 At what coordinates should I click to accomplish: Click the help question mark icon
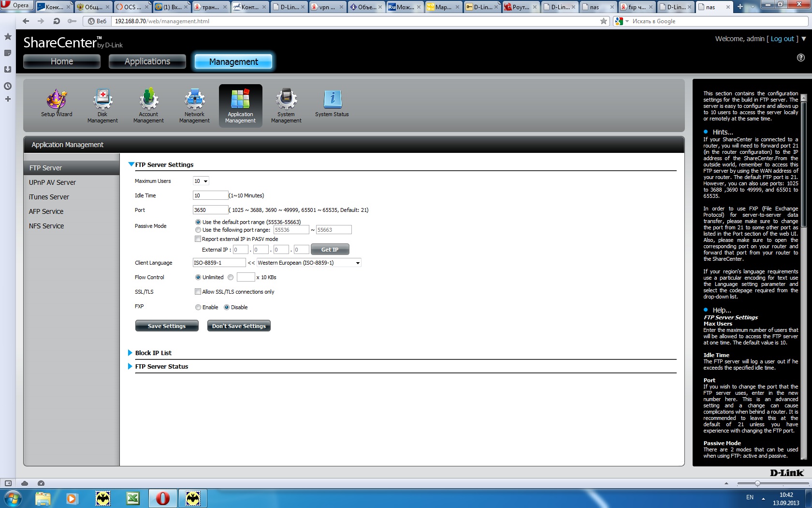pyautogui.click(x=801, y=58)
